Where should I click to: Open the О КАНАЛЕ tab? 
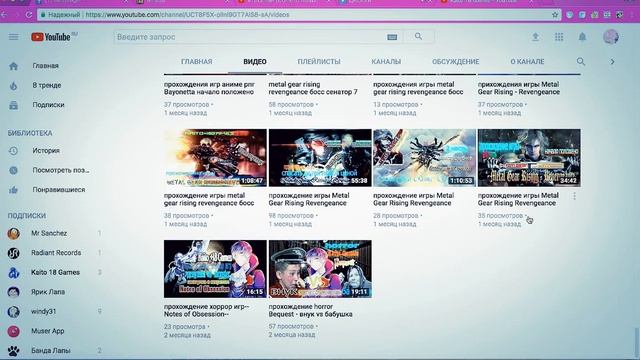click(527, 62)
